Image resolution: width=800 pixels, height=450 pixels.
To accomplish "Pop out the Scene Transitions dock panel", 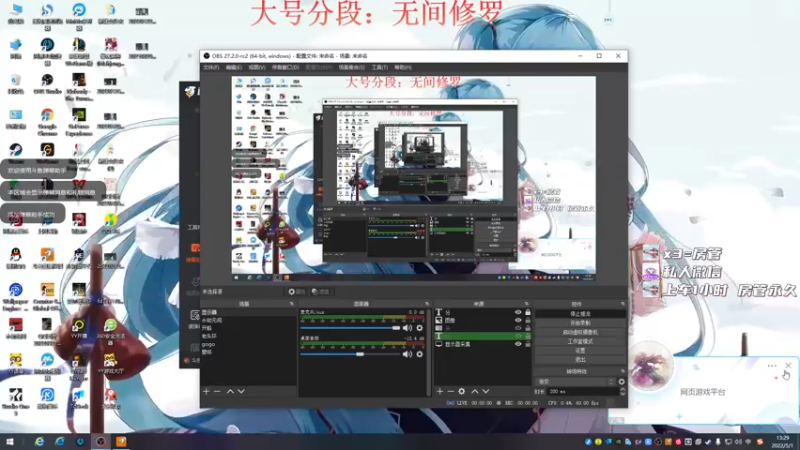I will click(x=622, y=371).
